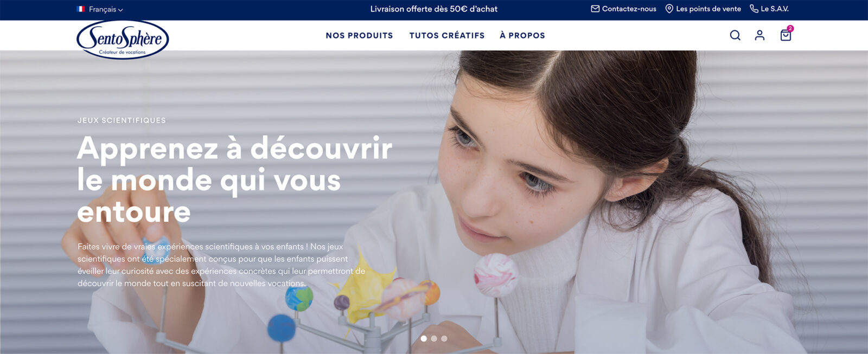
Task: Open the Tutos Créatifs menu
Action: tap(447, 35)
